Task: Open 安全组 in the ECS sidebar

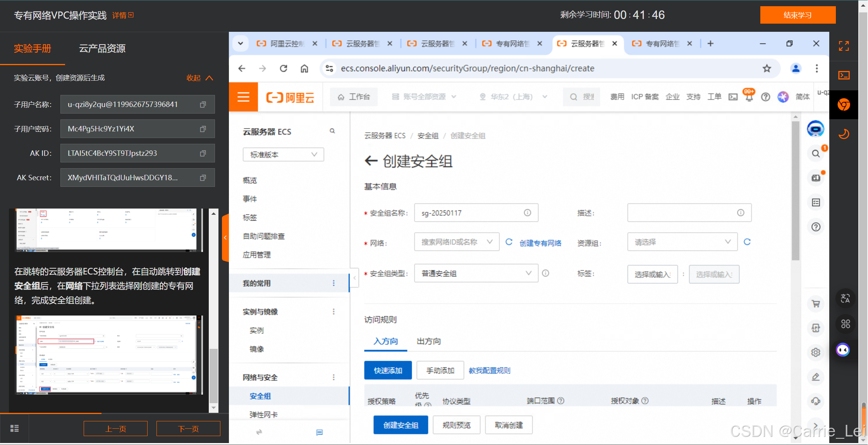Action: pos(260,396)
